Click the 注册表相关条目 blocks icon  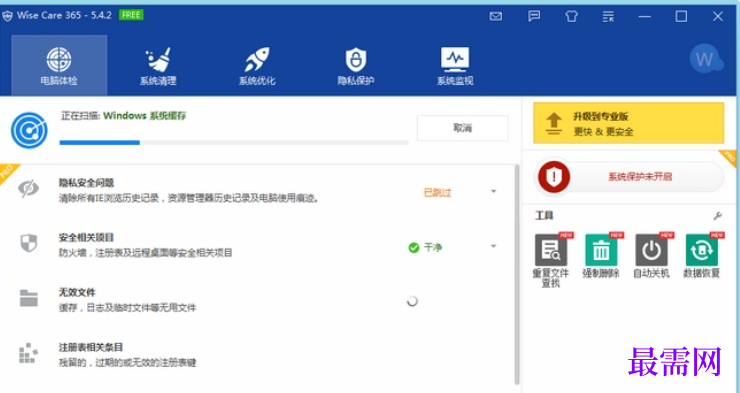tap(28, 353)
